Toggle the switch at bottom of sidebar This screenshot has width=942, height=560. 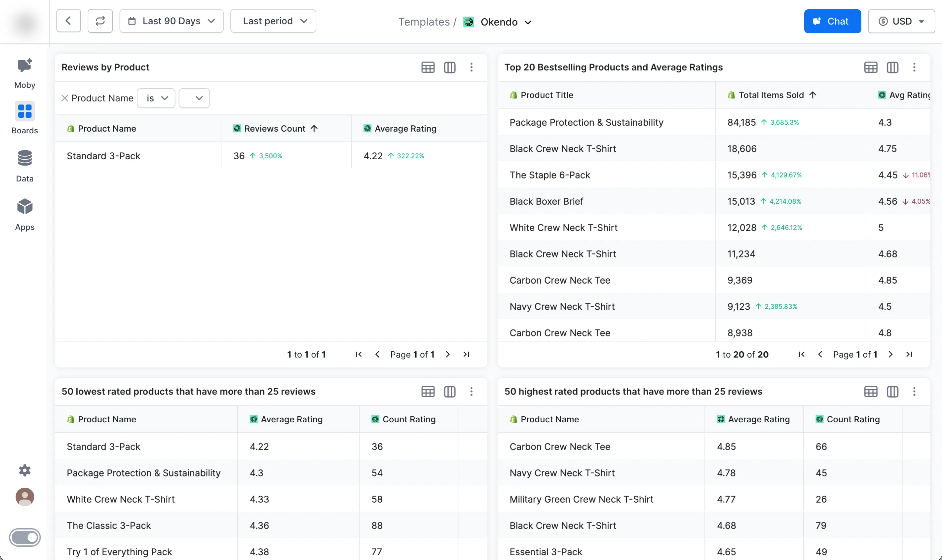coord(25,537)
